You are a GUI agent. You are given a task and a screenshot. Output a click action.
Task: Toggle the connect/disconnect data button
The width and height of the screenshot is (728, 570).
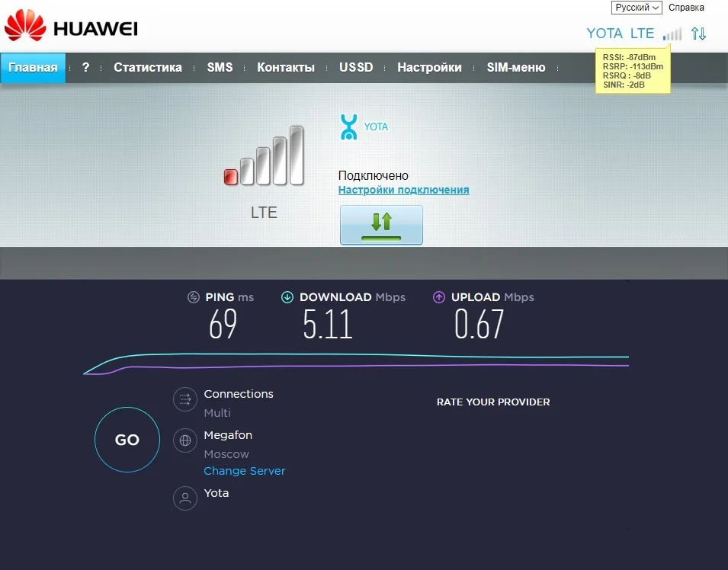(x=381, y=225)
